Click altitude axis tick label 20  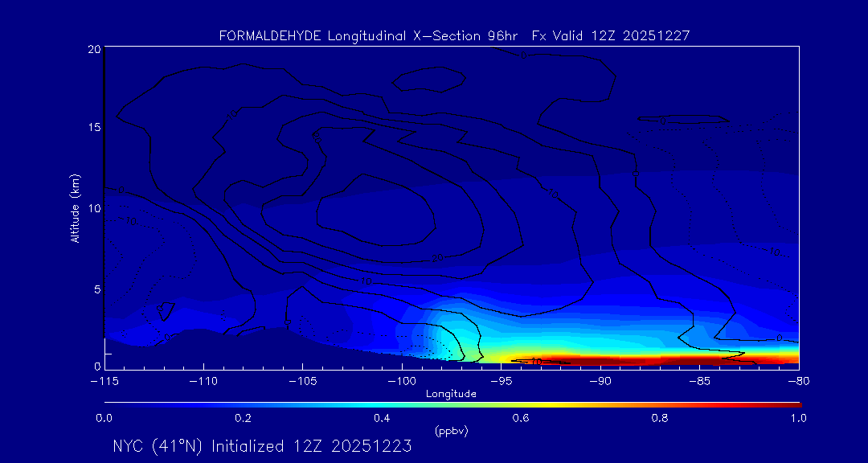click(93, 49)
